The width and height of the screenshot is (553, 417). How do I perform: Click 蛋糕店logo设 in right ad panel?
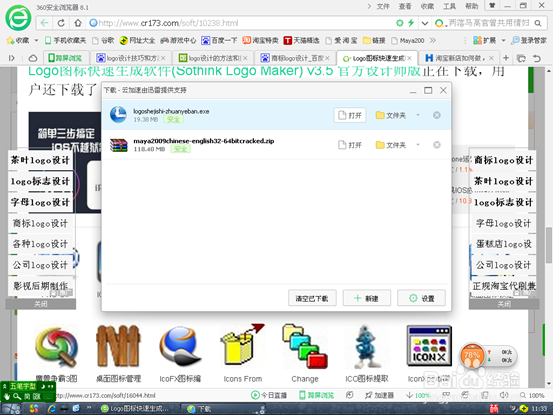(503, 244)
